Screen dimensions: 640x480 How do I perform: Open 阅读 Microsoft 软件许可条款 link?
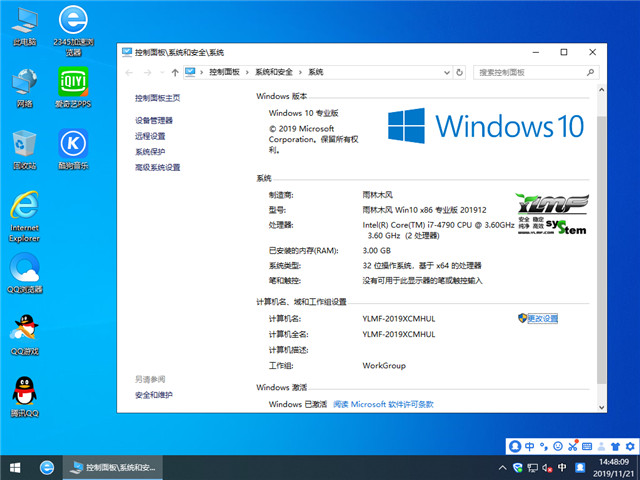coord(383,404)
